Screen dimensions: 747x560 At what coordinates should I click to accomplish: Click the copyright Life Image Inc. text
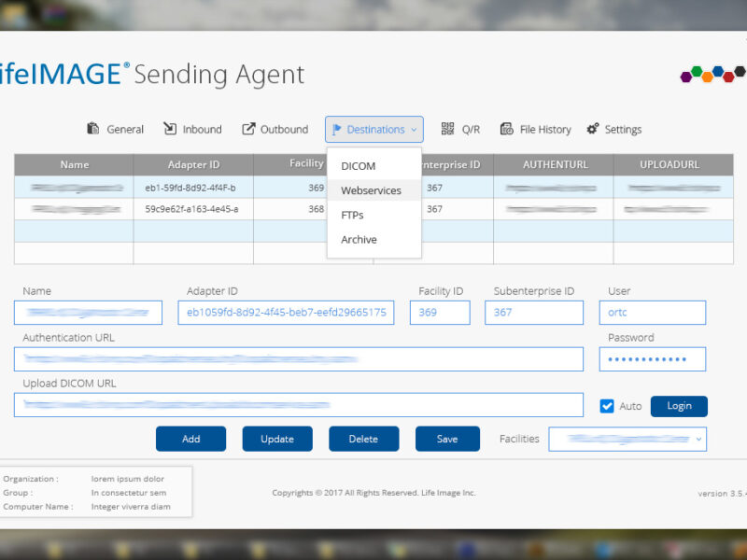(x=374, y=493)
